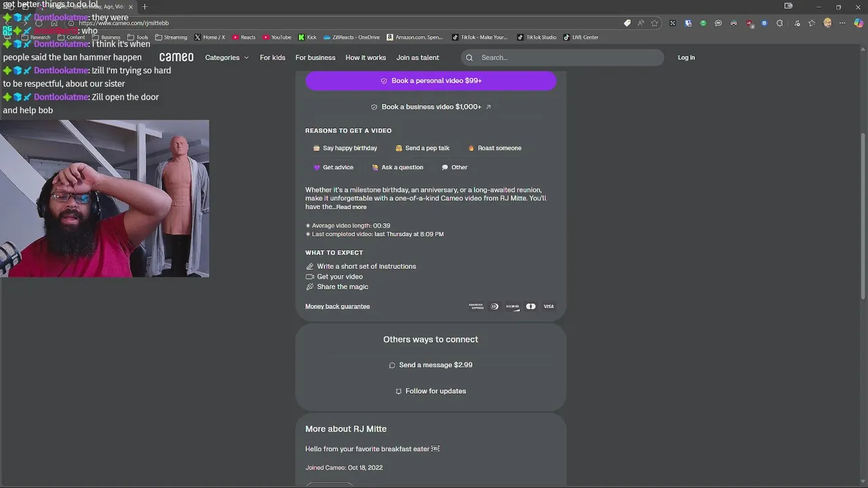Focus the Cameo Search field
Viewport: 868px width, 488px height.
562,58
